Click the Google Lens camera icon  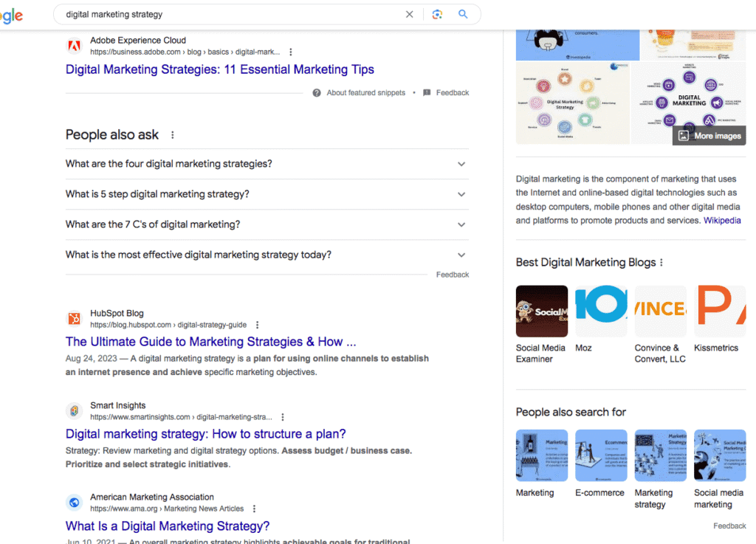coord(437,14)
